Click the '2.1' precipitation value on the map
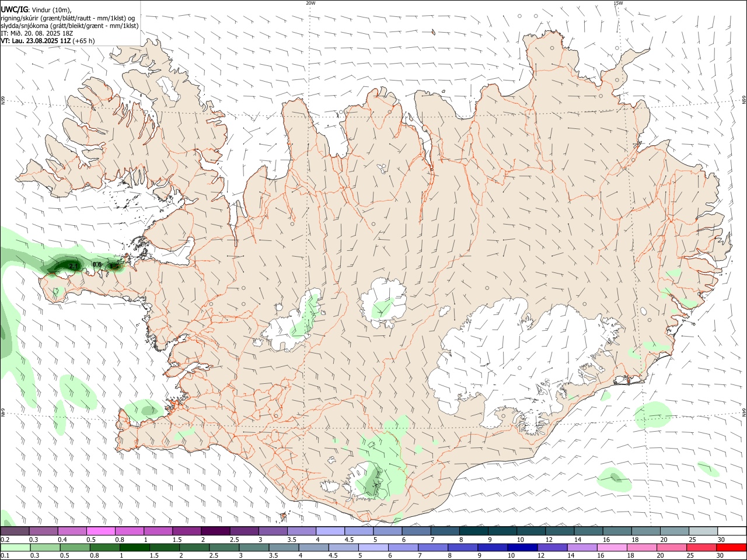This screenshot has height=560, width=747. pos(74,267)
